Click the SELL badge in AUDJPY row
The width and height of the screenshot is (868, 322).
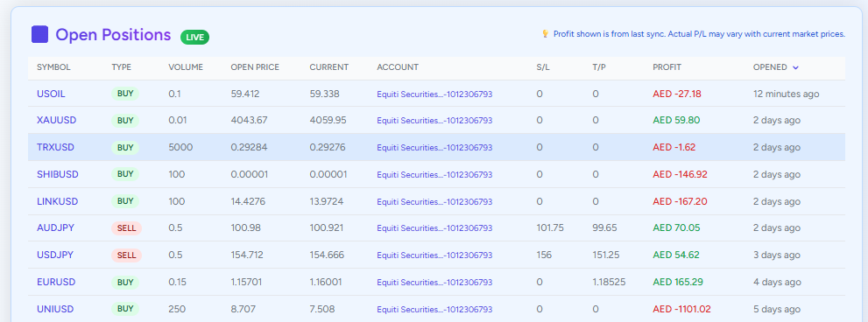127,228
